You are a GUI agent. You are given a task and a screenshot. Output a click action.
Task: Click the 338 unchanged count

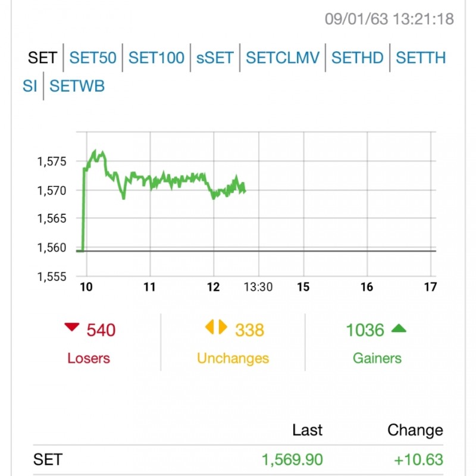(249, 330)
